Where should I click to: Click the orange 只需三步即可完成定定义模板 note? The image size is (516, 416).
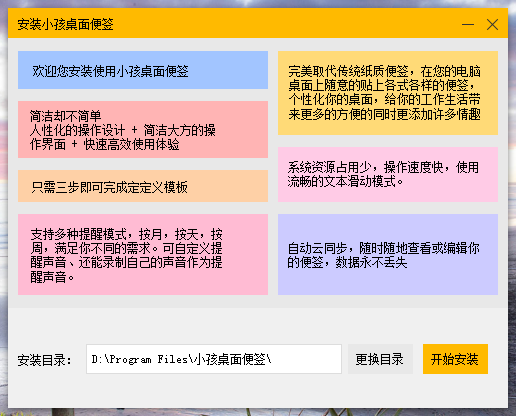point(143,186)
